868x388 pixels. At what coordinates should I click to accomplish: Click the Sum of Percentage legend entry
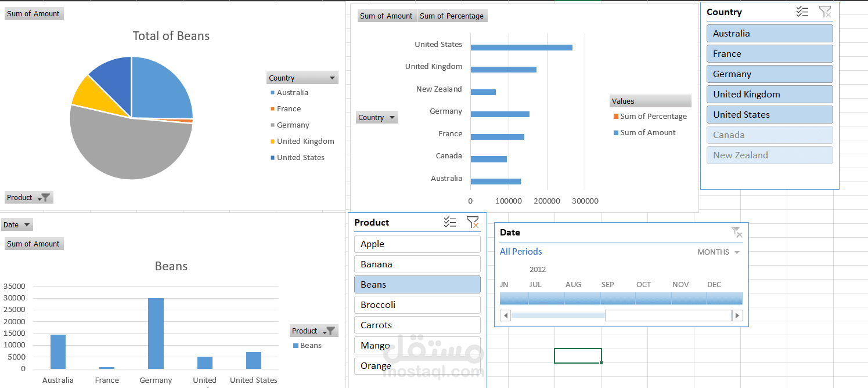650,117
